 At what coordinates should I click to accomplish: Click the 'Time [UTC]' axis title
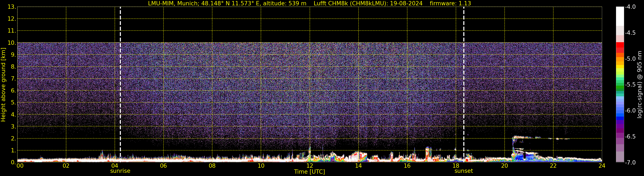coord(310,172)
